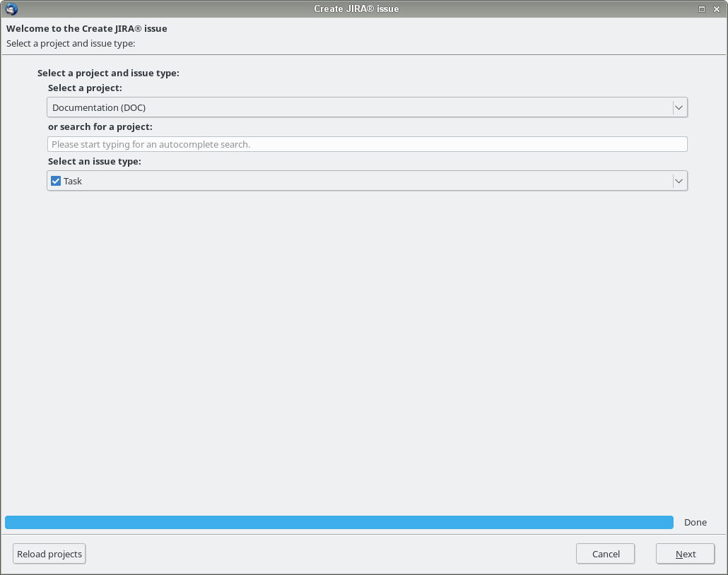Click the 'Select an issue type:' label
This screenshot has height=575, width=728.
click(x=95, y=162)
